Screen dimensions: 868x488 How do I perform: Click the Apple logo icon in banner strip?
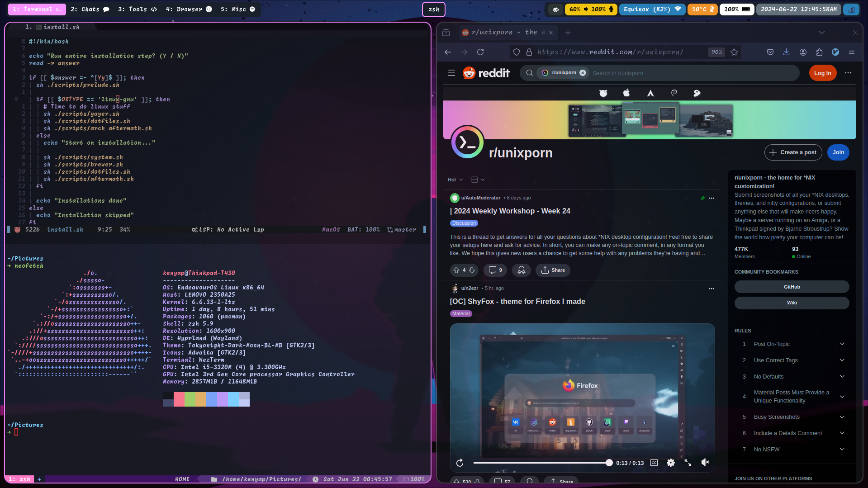point(626,93)
